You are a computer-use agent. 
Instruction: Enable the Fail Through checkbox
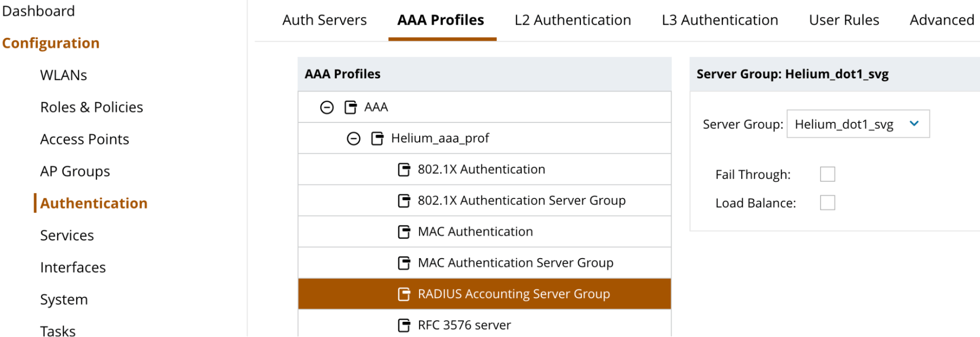click(x=827, y=174)
